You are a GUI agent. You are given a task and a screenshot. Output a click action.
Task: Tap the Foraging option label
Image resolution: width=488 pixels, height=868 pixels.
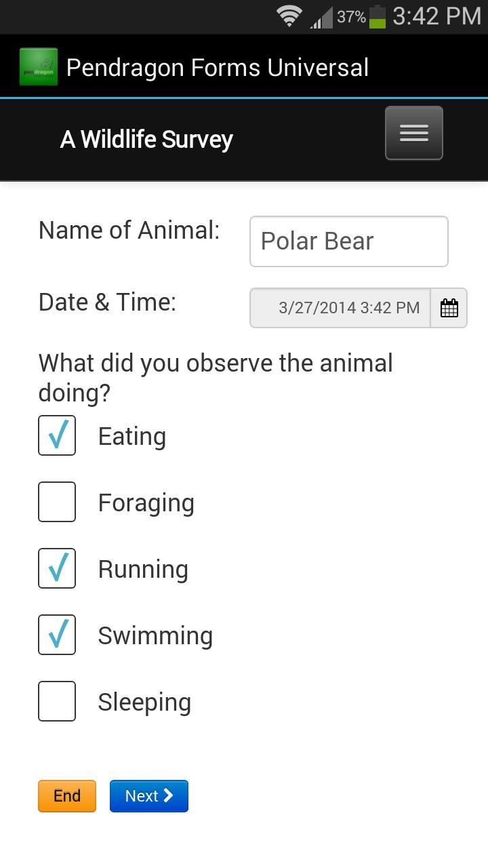point(146,503)
